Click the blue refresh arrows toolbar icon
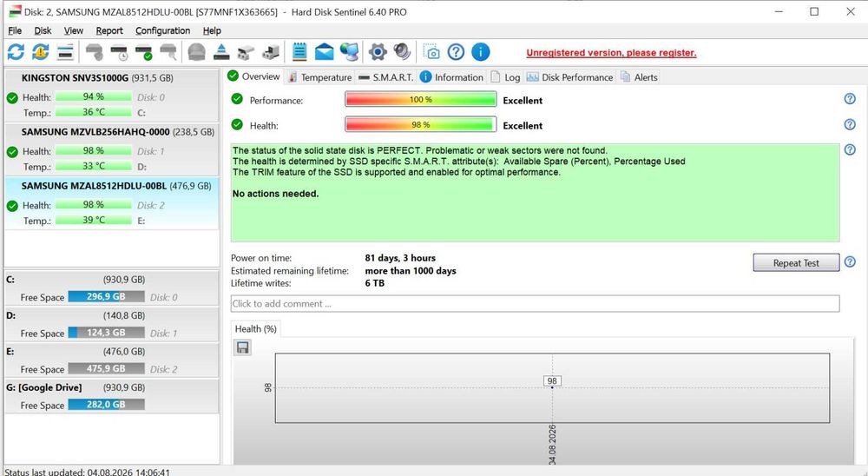Image resolution: width=868 pixels, height=476 pixels. 16,52
